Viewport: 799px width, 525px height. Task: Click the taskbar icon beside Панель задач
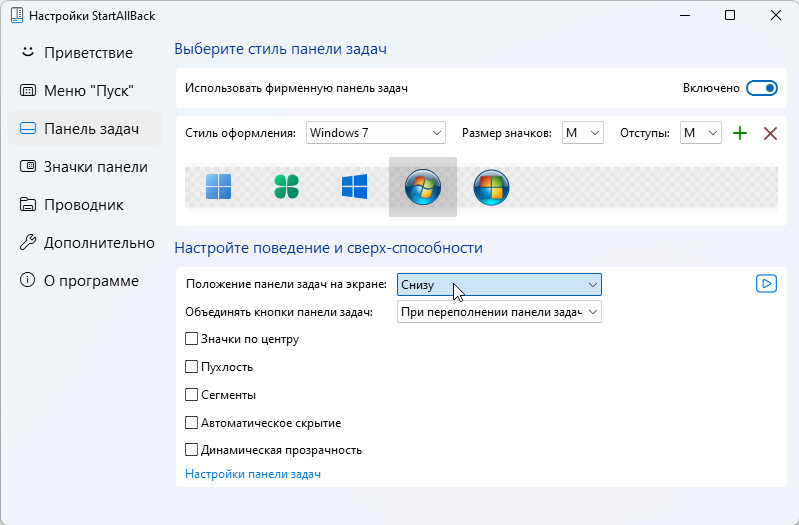(x=28, y=128)
